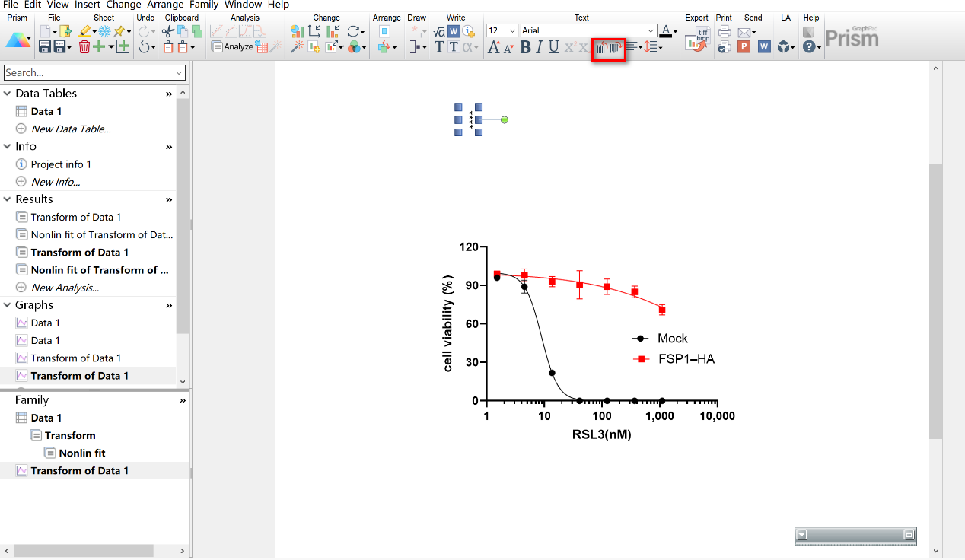Select Project info 1 sheet

click(61, 164)
